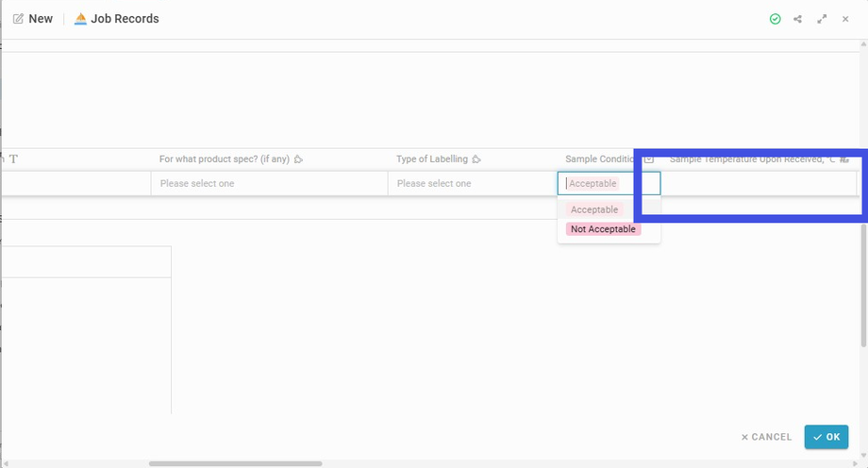This screenshot has height=468, width=868.
Task: Choose Acceptable from the dropdown list
Action: pos(594,209)
